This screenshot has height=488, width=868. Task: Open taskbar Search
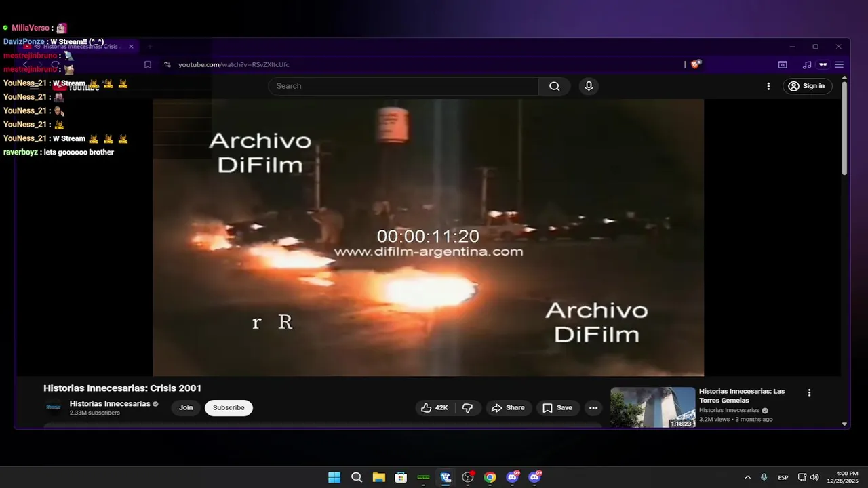[x=357, y=477]
